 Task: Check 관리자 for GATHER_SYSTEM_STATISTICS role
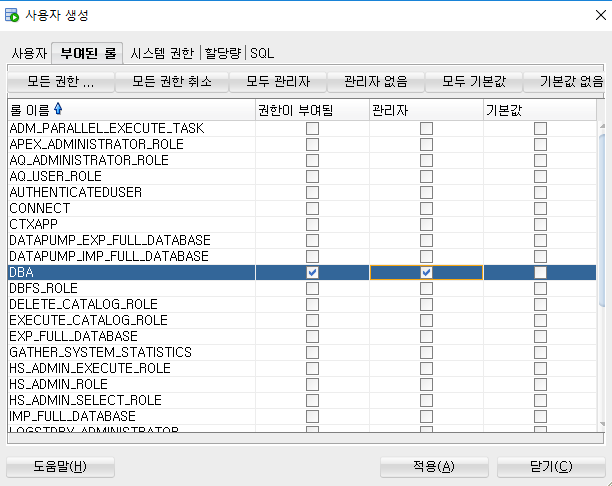426,352
